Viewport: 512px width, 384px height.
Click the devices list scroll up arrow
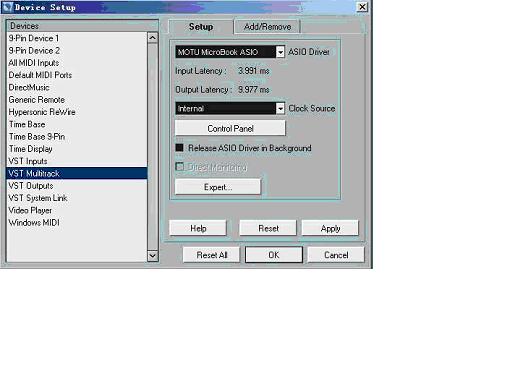[153, 38]
